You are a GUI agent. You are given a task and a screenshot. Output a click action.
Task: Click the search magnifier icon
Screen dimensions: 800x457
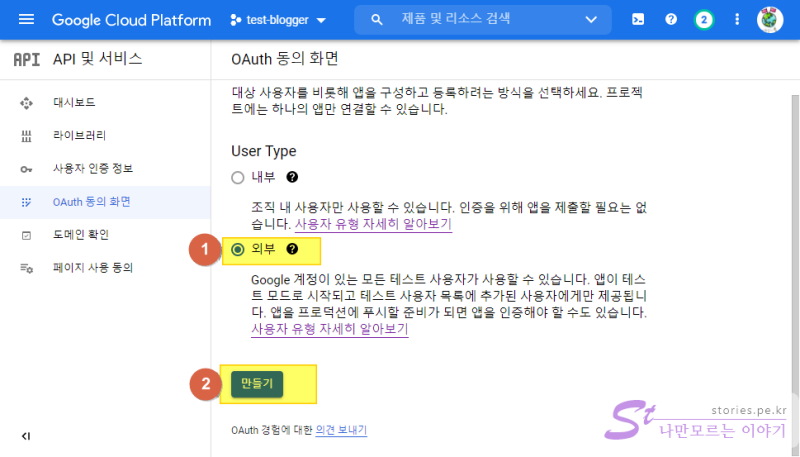[377, 20]
